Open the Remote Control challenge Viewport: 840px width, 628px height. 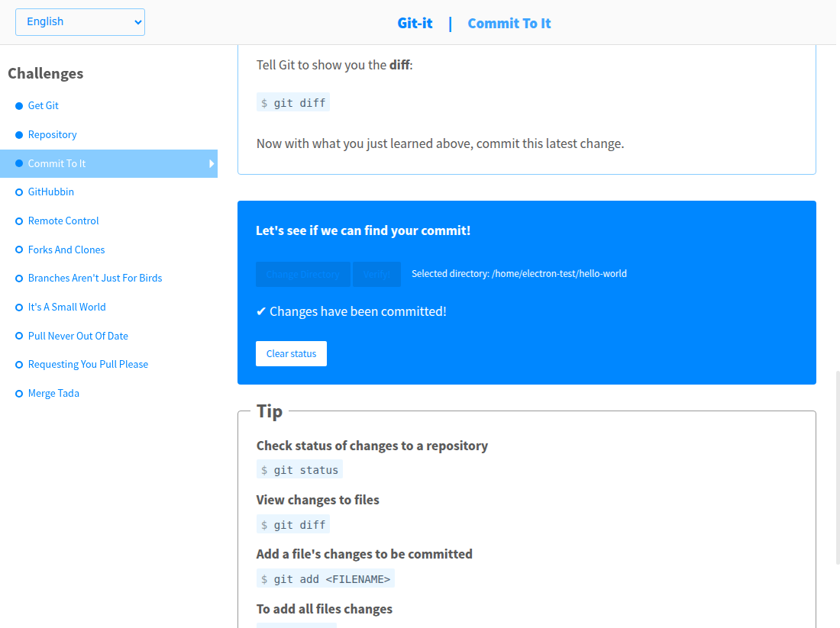[63, 221]
